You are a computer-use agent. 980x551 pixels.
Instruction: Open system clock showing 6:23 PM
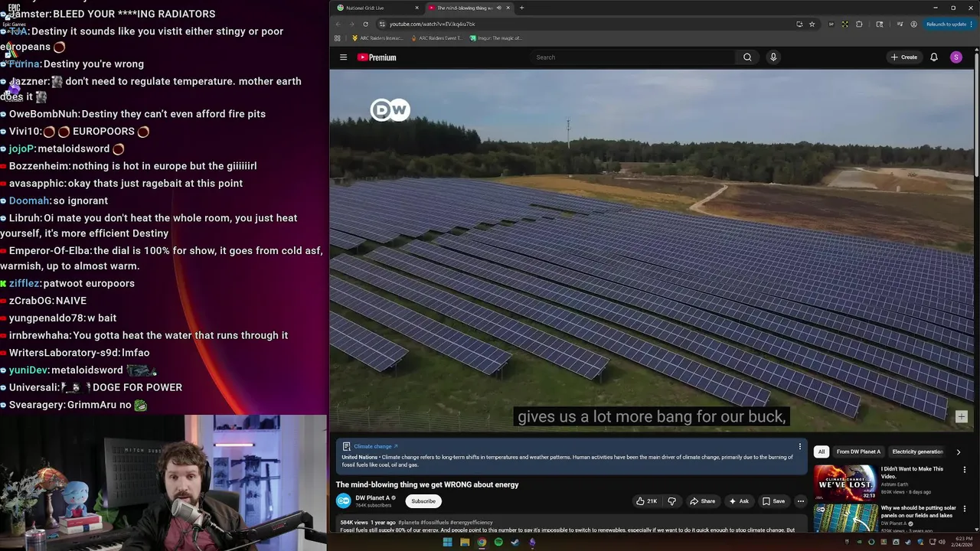tap(962, 543)
